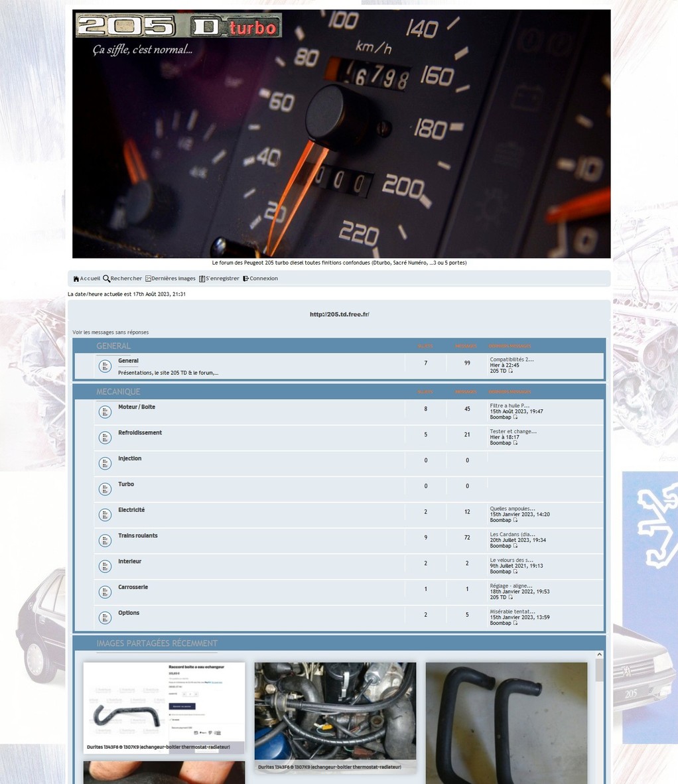Open the Raccord boîte à eau échangeur thumbnail
Viewport: 678px width, 784px height.
164,708
